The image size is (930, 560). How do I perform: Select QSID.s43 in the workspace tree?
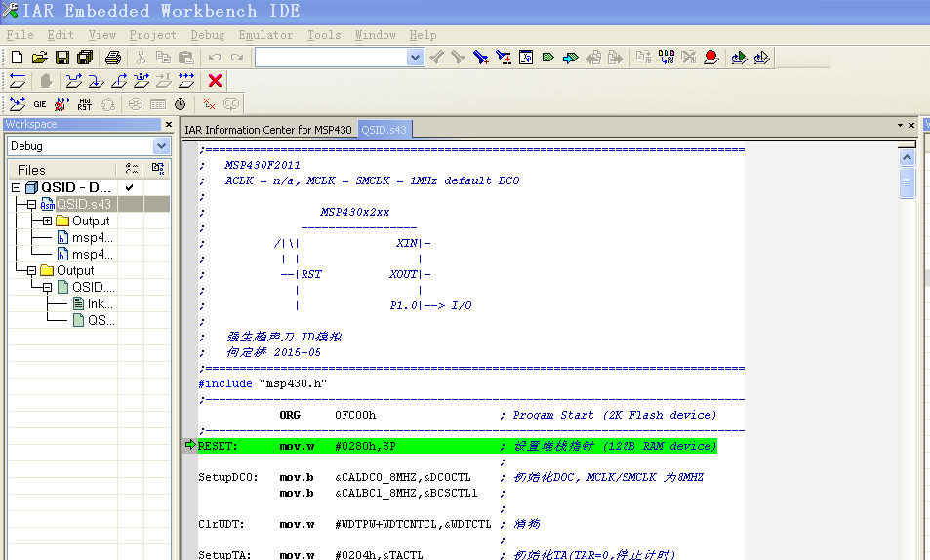[x=84, y=204]
